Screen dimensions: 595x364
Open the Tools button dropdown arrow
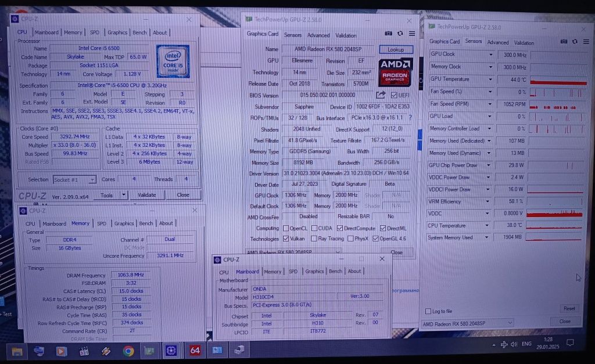pyautogui.click(x=123, y=195)
